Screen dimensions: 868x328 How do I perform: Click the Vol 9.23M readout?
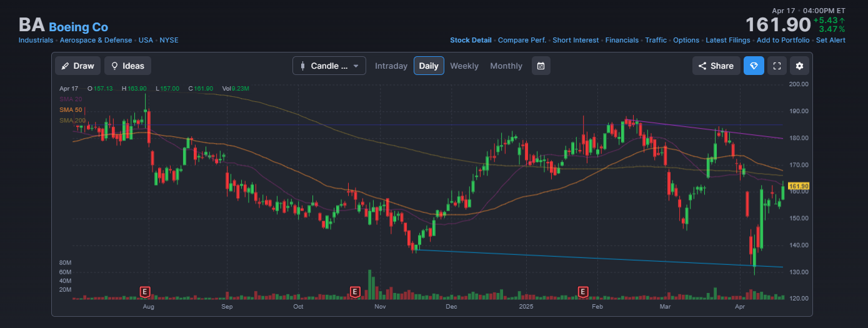pos(236,89)
